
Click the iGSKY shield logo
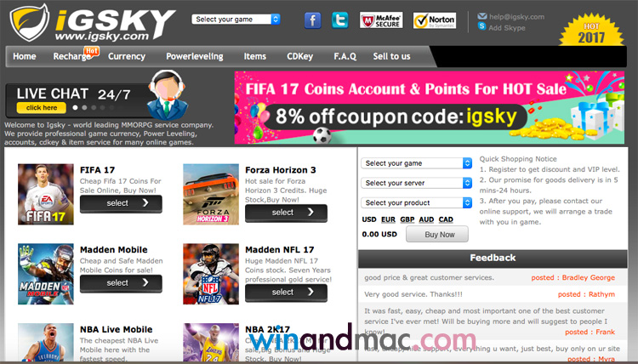pyautogui.click(x=29, y=22)
